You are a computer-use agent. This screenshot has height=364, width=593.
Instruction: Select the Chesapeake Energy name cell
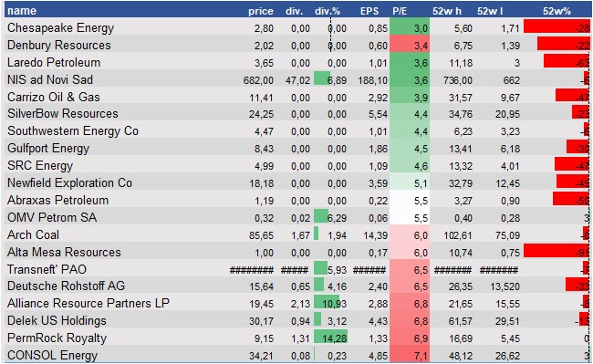coord(60,27)
